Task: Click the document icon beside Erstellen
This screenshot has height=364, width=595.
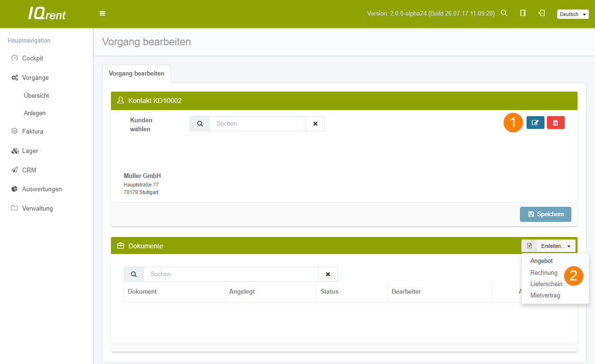Action: click(529, 246)
